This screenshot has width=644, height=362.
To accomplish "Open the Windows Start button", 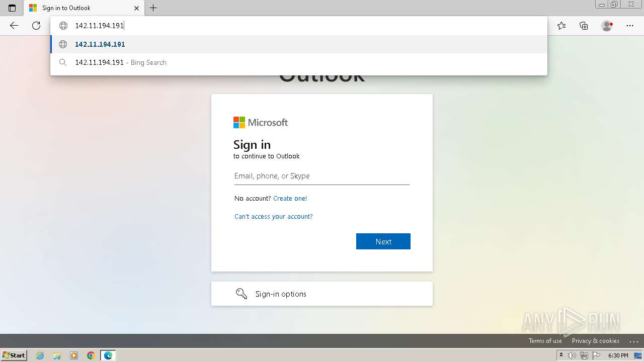I will click(14, 355).
